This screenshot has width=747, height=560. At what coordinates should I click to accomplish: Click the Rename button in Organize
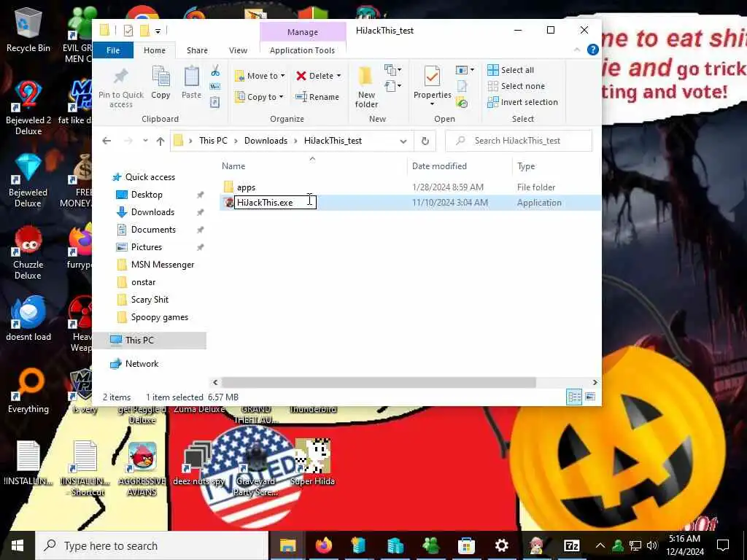point(317,97)
